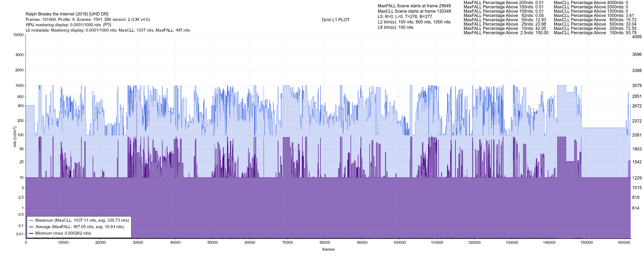Screen dimensions: 644x258
Task: Click the Average legend purple line marker
Action: click(x=31, y=227)
